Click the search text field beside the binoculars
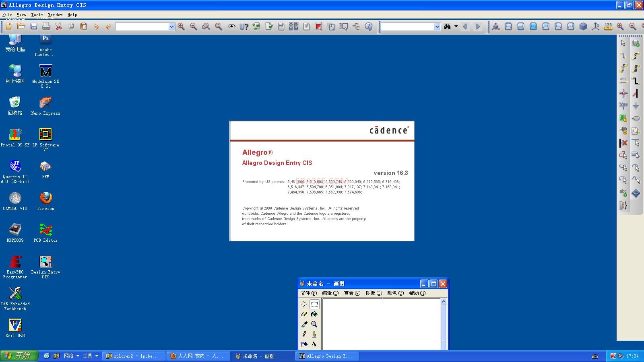This screenshot has height=362, width=644. coord(408,27)
